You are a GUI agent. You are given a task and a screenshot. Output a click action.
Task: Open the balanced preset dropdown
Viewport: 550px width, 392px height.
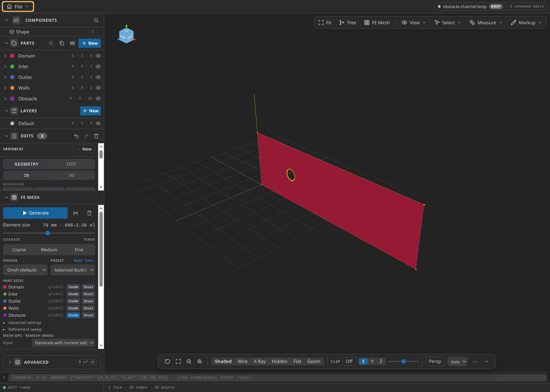73,270
